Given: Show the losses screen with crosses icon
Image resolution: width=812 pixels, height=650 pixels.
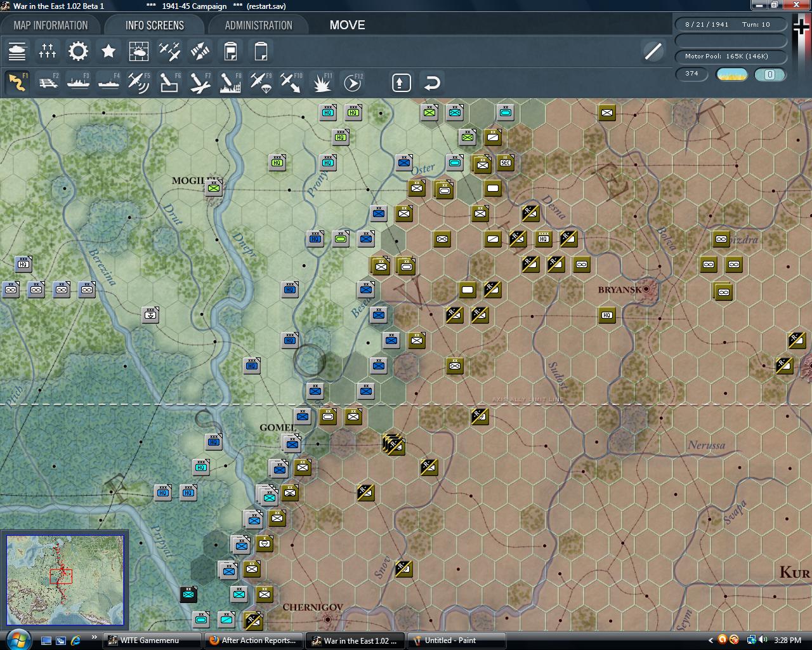Looking at the screenshot, I should 48,51.
